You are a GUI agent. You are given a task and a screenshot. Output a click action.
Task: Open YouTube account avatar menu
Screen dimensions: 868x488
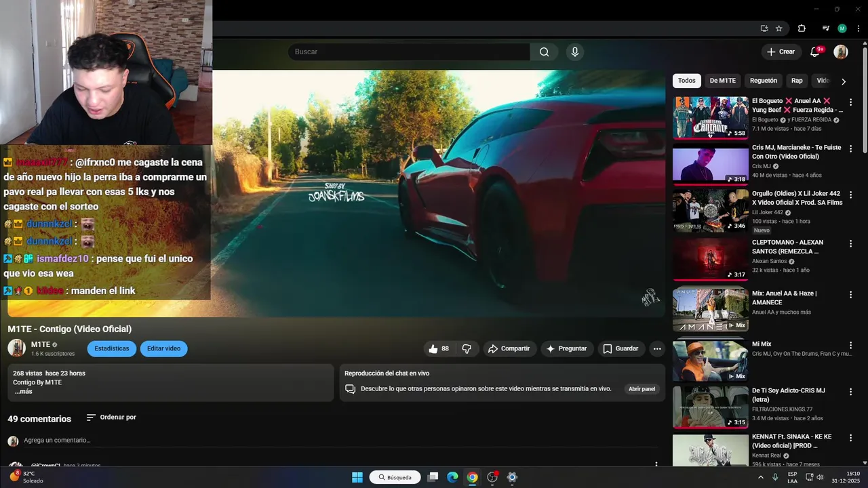841,52
